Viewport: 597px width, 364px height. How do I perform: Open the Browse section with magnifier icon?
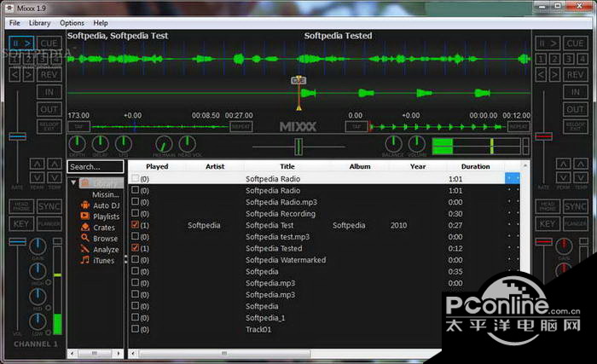pos(84,239)
